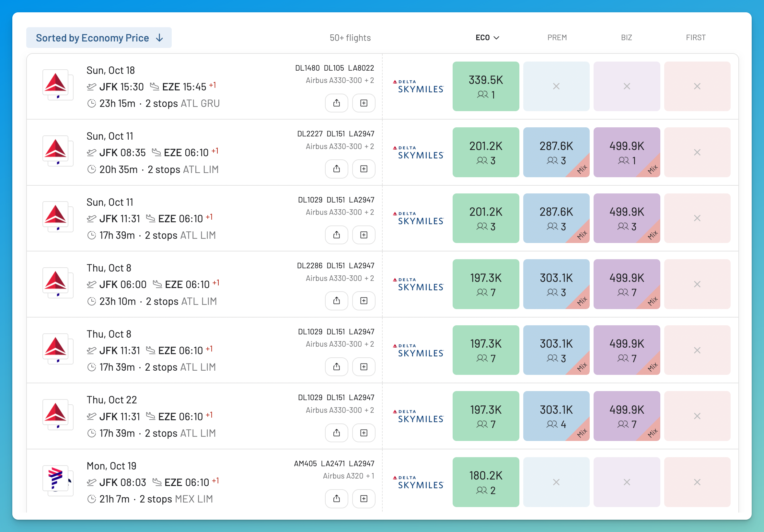Screen dimensions: 764x532
Task: Switch to the FIRST cabin column
Action: click(x=695, y=38)
